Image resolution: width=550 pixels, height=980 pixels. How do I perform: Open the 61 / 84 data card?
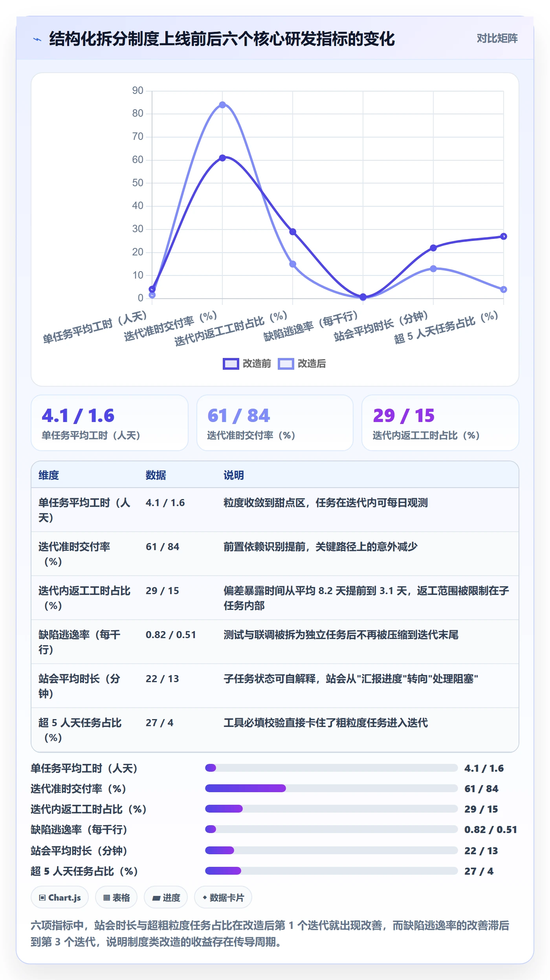click(275, 423)
